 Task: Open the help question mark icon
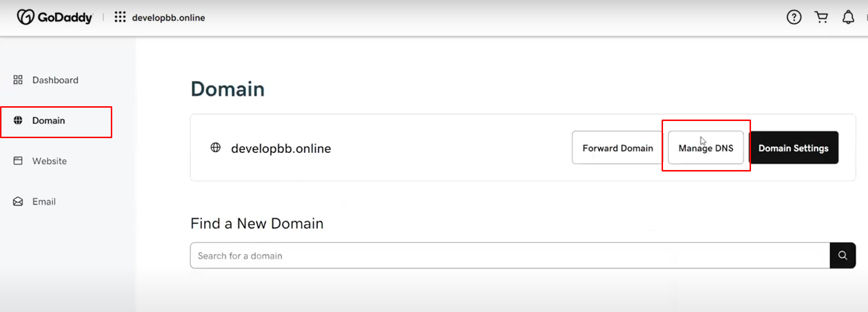(794, 17)
